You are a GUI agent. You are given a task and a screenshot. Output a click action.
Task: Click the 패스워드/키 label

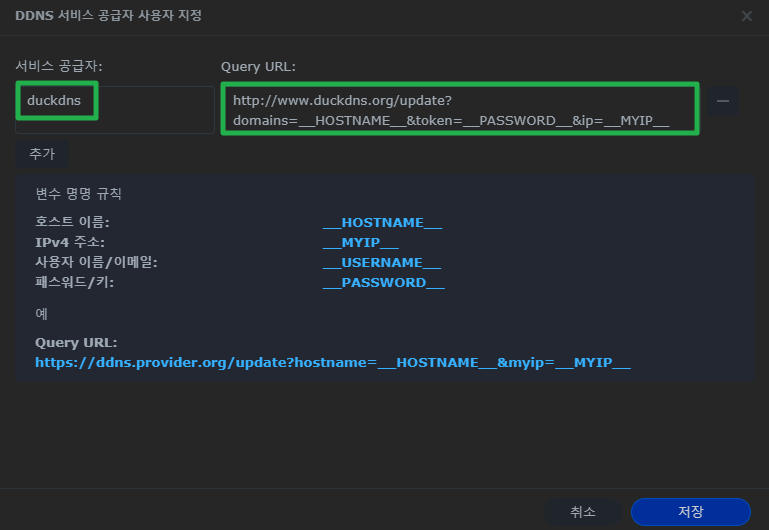click(80, 282)
